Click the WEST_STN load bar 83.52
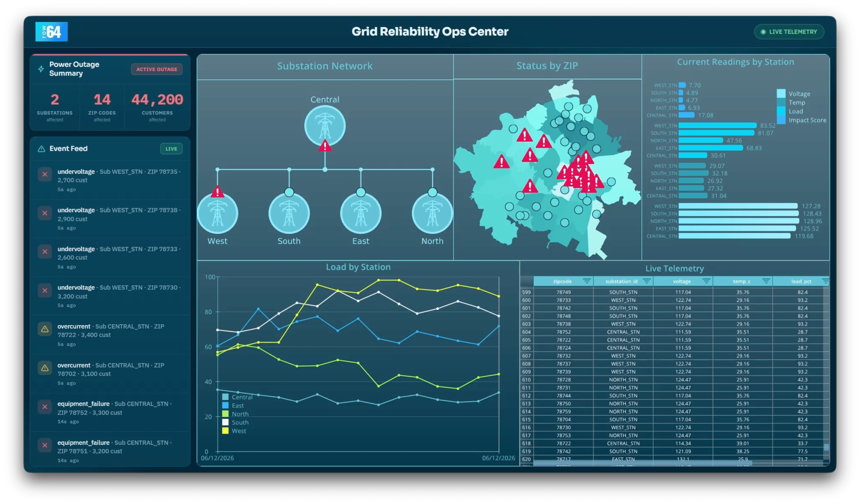This screenshot has height=504, width=860. 717,126
